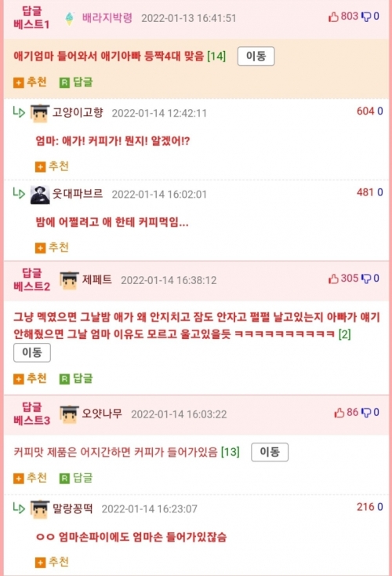Click 답글 under 오얏나무 comment
Screen dimensions: 392x576
point(76,478)
